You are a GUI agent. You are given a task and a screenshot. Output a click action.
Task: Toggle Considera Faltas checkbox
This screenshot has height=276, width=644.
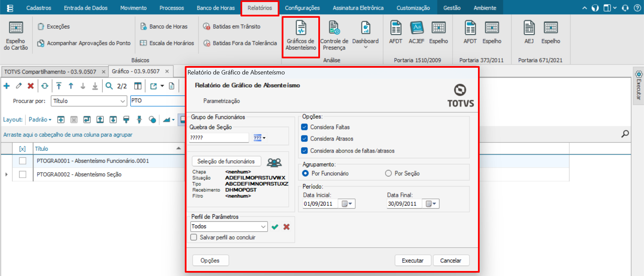(x=304, y=127)
